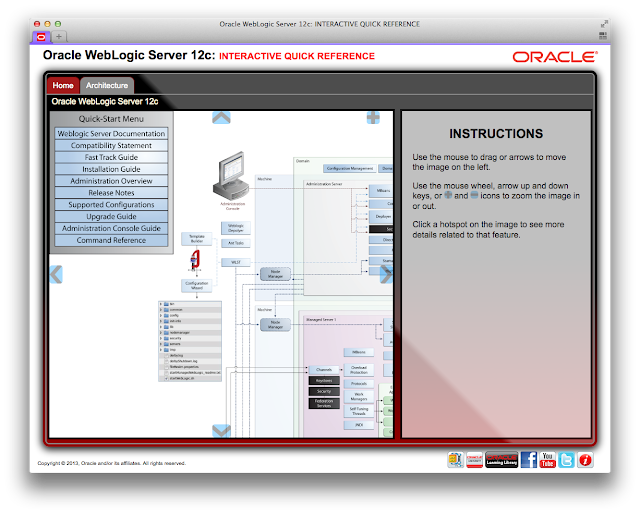Switch to the Architecture tab
Viewport: 640px width, 514px height.
(107, 85)
